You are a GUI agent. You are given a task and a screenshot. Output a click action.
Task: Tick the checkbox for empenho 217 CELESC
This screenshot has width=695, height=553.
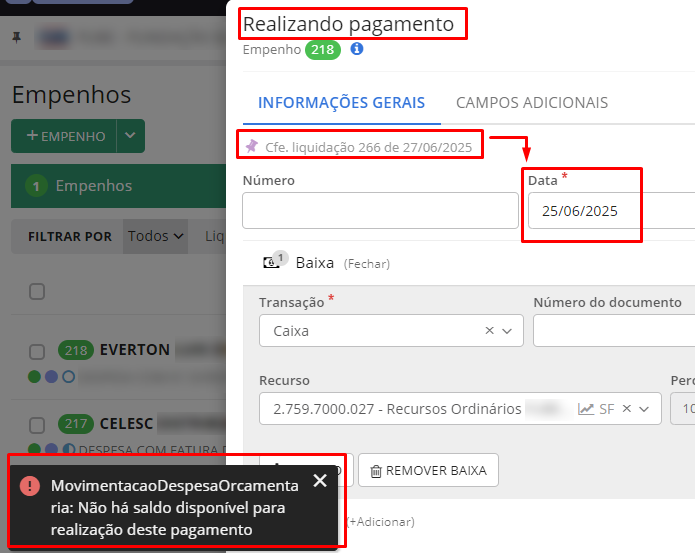(37, 425)
